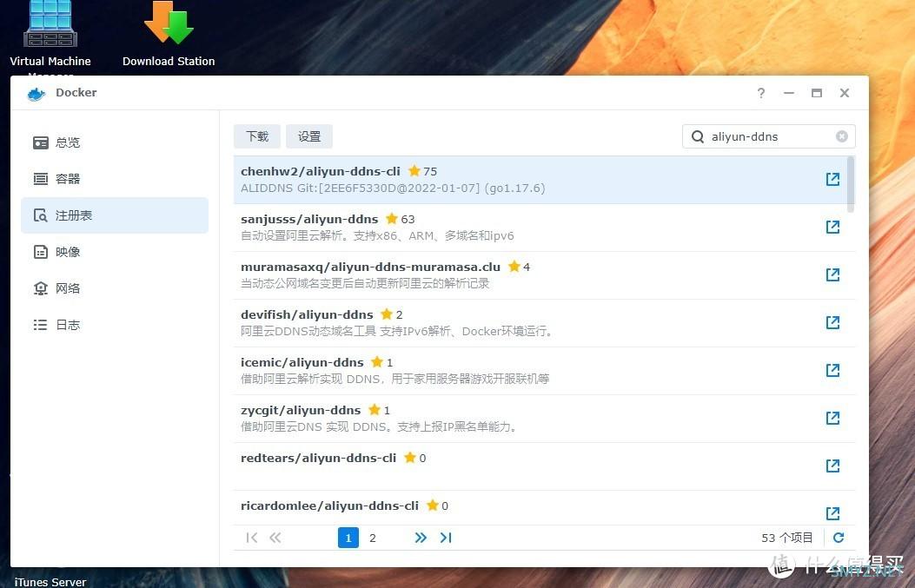Open 容器 container section
This screenshot has width=915, height=588.
tap(115, 179)
